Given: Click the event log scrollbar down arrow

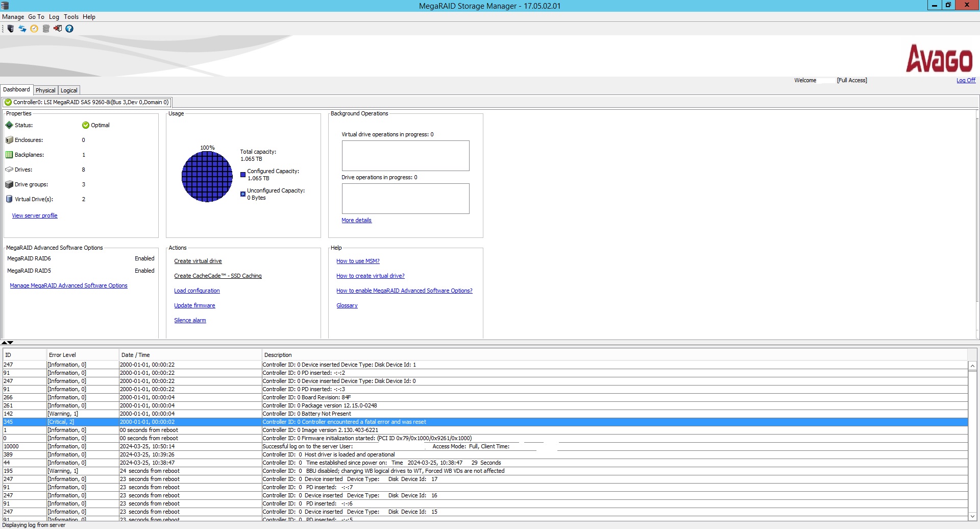Looking at the screenshot, I should coord(973,516).
